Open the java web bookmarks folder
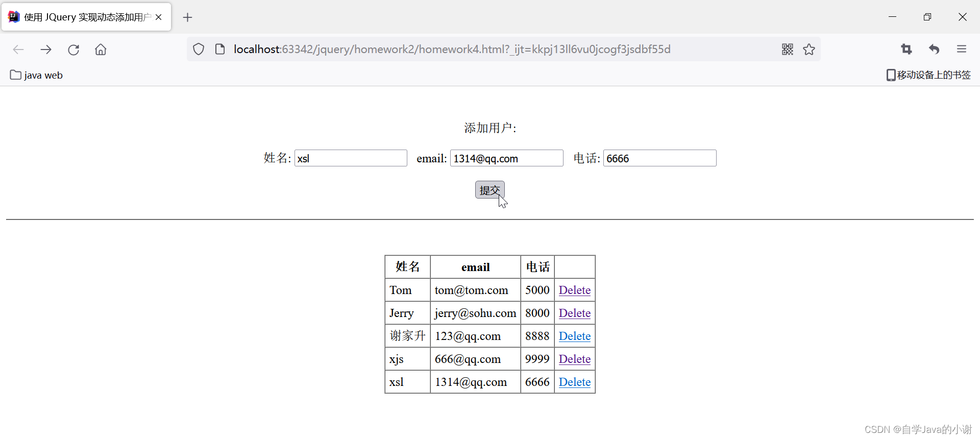980x439 pixels. (x=36, y=75)
